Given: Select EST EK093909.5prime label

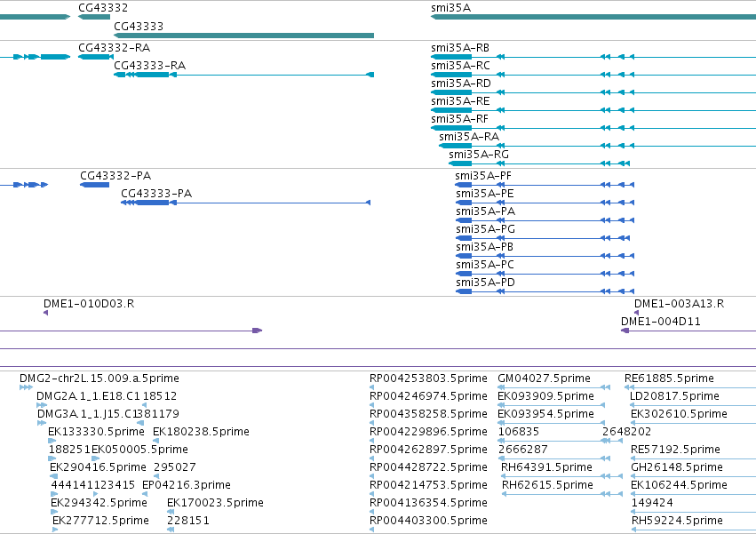Looking at the screenshot, I should (x=545, y=396).
